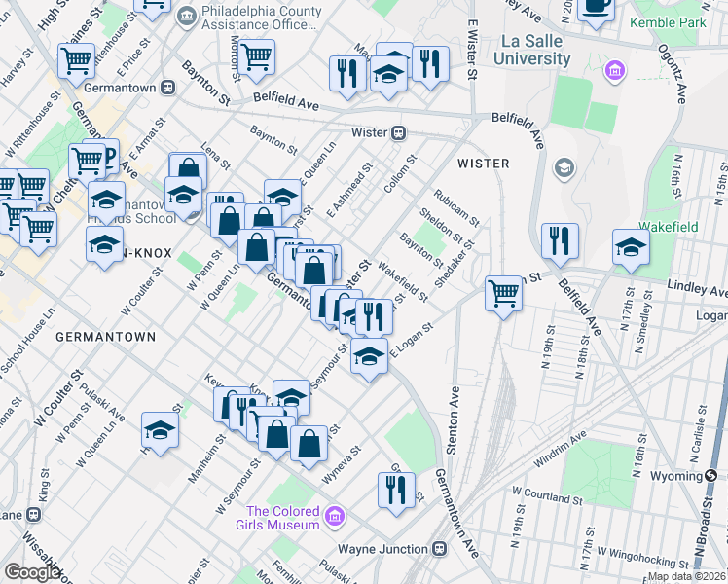The width and height of the screenshot is (728, 584).
Task: Click the grocery cart marker on Stenton Ave
Action: [503, 298]
